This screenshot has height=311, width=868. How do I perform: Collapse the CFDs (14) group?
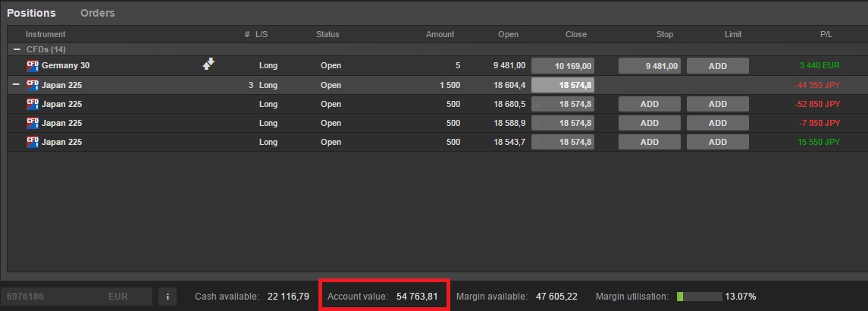click(17, 49)
